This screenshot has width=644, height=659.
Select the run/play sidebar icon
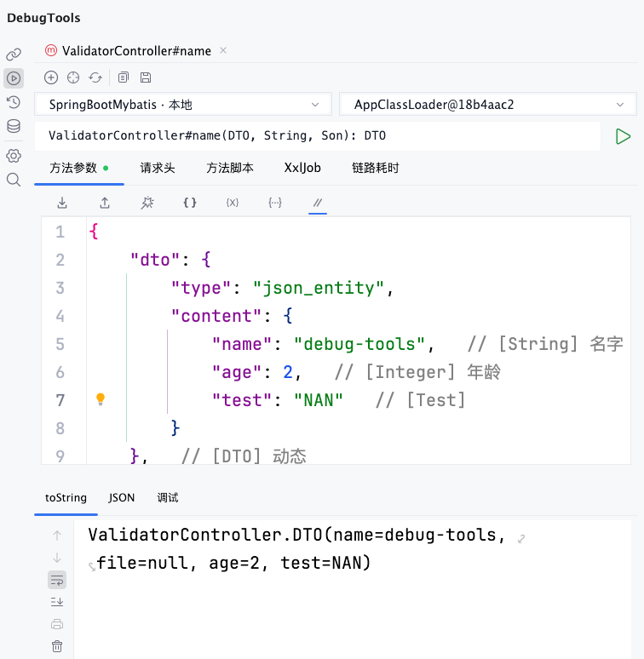[x=14, y=78]
